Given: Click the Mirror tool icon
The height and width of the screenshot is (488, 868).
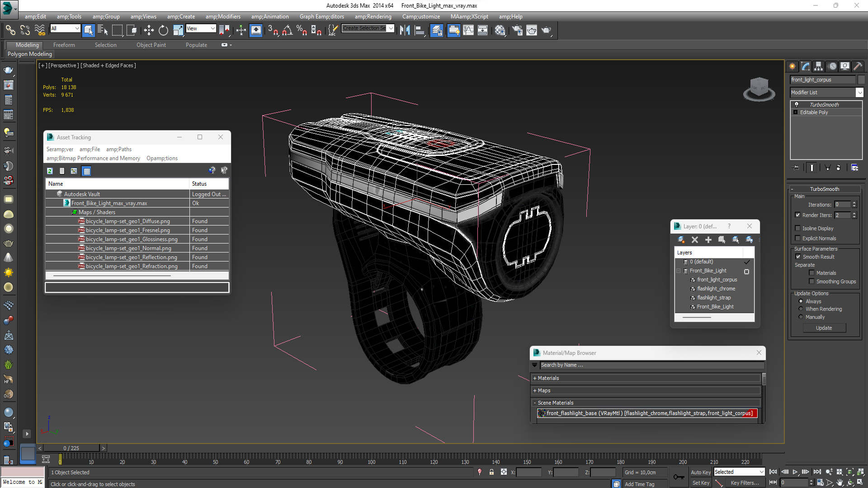Looking at the screenshot, I should (405, 30).
